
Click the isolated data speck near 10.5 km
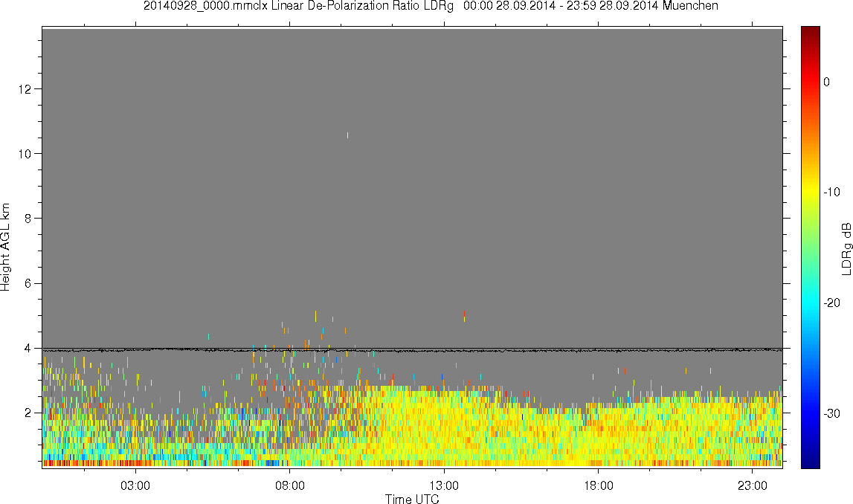coord(347,135)
